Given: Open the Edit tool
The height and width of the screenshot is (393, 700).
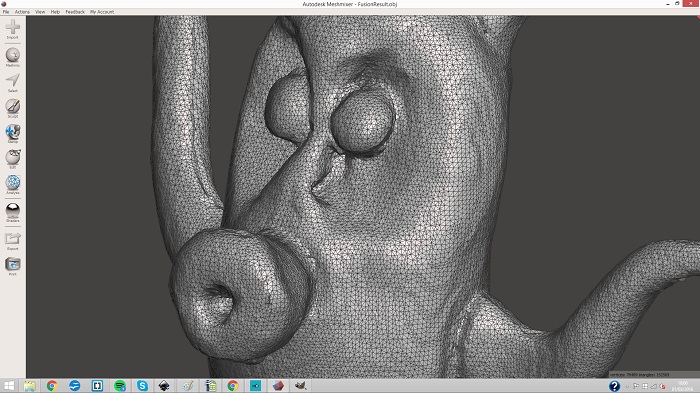Looking at the screenshot, I should point(12,159).
